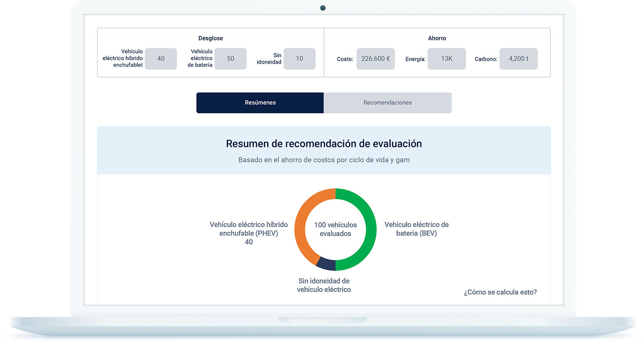Click the Desglose section header
The image size is (644, 342).
tap(211, 38)
